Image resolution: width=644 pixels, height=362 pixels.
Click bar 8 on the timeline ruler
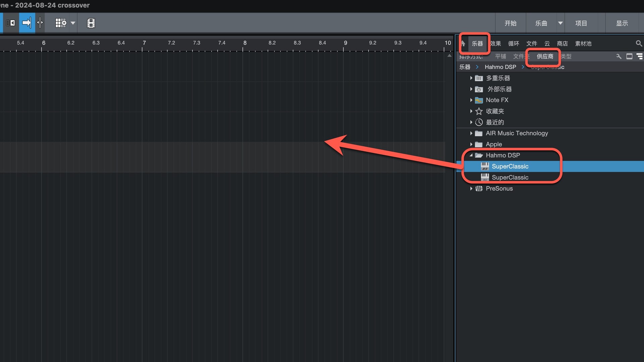(245, 43)
